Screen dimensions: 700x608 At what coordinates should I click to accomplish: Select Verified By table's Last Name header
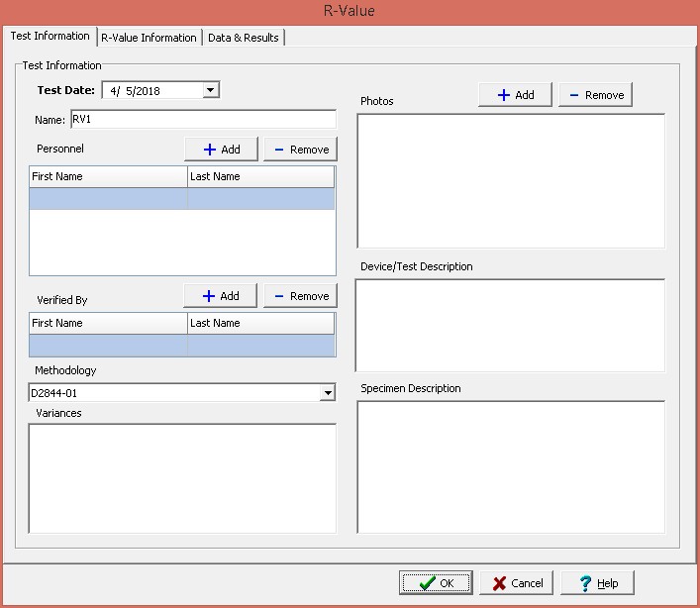(x=260, y=323)
